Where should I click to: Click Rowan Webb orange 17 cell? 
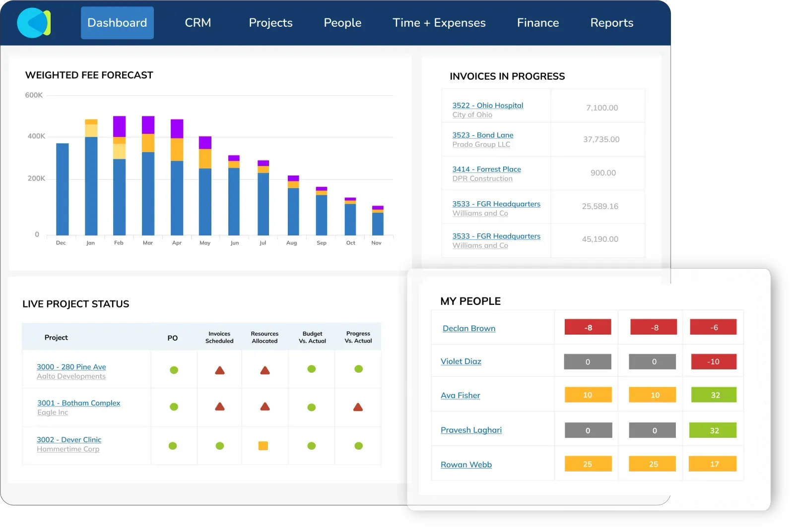point(713,464)
